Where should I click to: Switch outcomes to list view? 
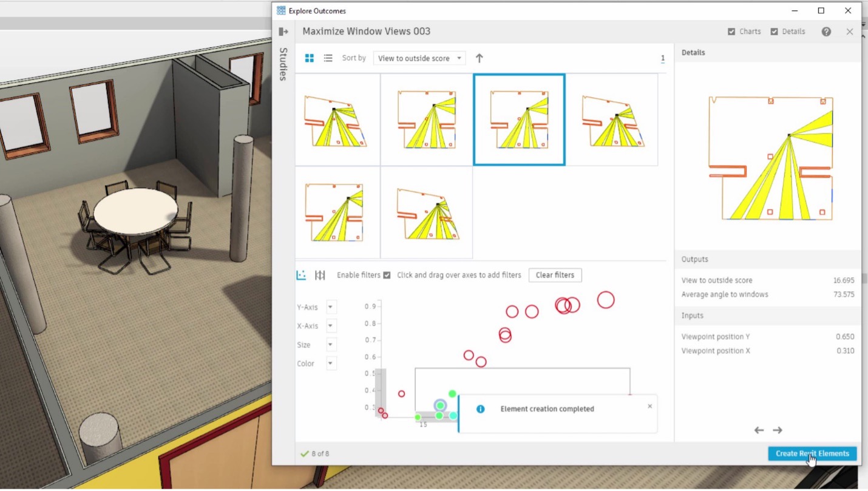click(x=327, y=58)
